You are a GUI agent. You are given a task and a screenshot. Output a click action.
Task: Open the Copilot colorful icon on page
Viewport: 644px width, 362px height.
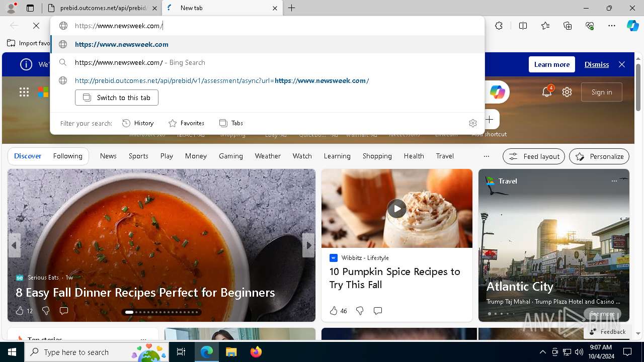click(x=497, y=92)
